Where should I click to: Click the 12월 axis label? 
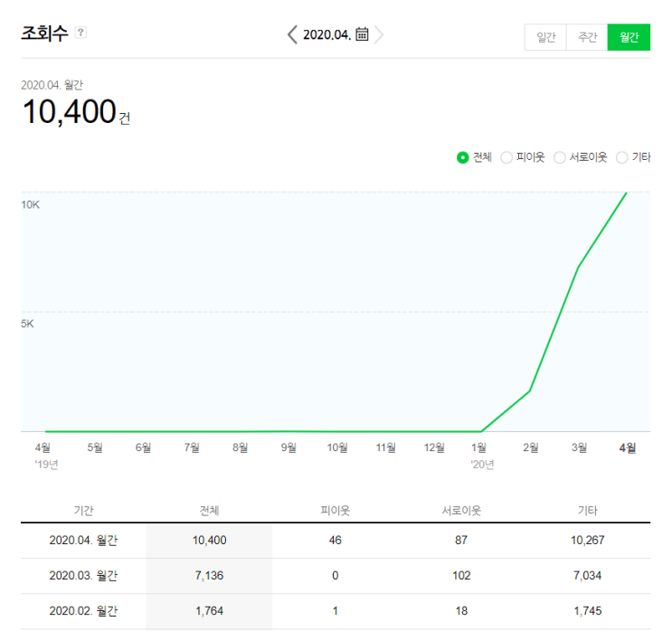pyautogui.click(x=434, y=447)
